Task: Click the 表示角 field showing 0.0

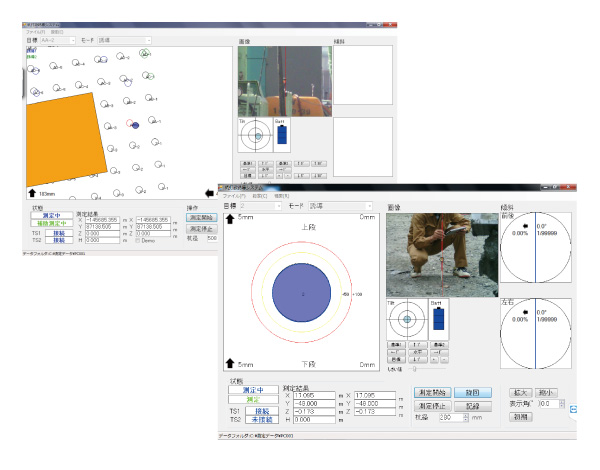Action: click(x=549, y=404)
